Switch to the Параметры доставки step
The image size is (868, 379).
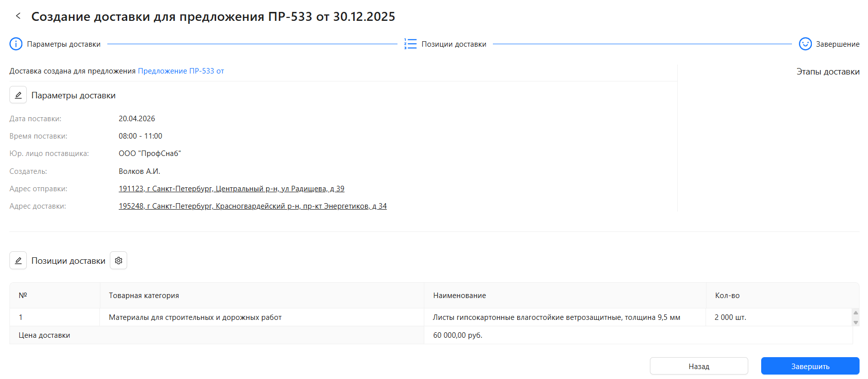(x=64, y=44)
